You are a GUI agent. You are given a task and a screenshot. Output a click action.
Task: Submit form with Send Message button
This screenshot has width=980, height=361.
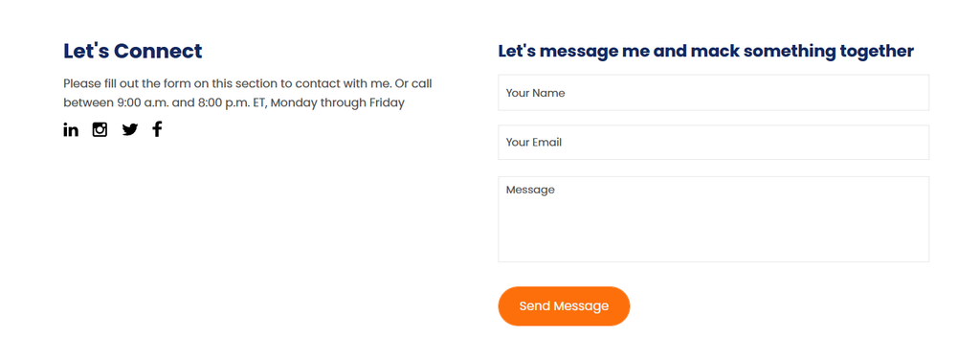pos(564,306)
